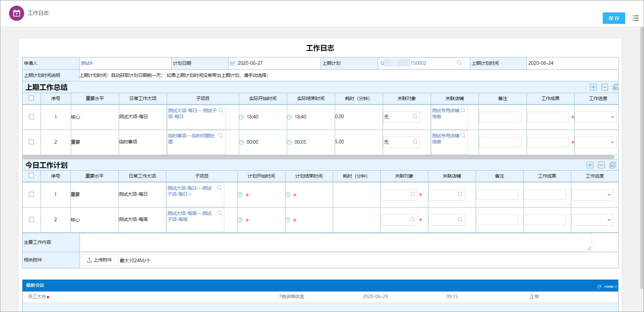Delete rows in 今日工作计划 using minus icon
The width and height of the screenshot is (644, 312).
coord(601,165)
